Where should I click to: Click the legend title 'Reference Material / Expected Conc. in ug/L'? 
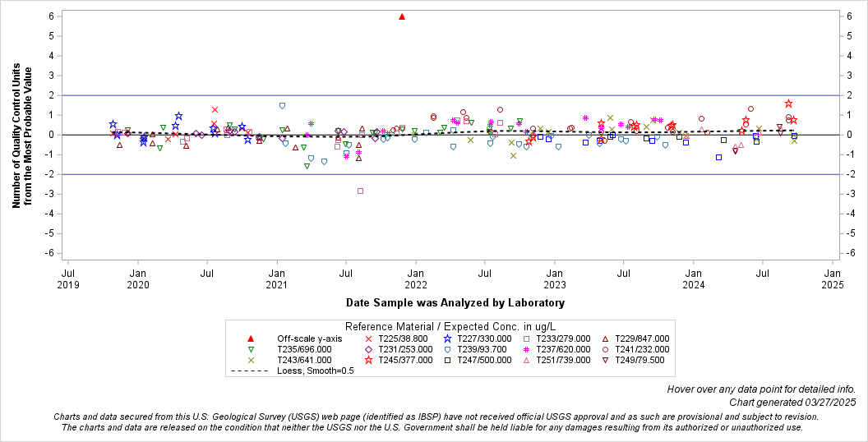450,326
